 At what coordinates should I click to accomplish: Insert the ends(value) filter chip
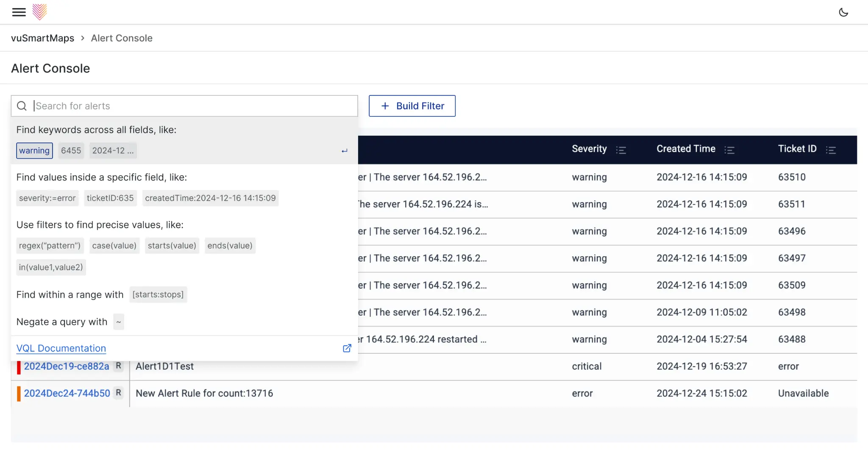230,246
